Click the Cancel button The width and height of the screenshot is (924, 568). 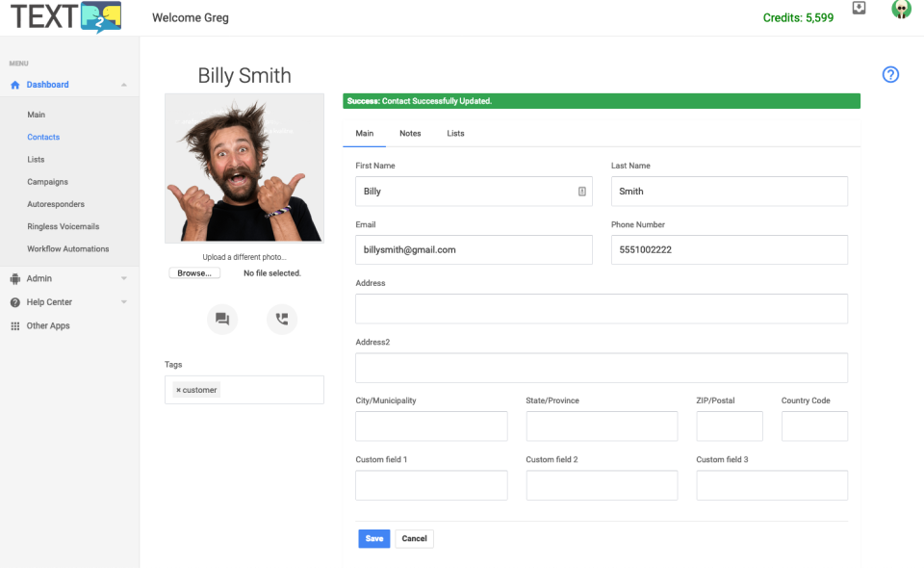(414, 538)
